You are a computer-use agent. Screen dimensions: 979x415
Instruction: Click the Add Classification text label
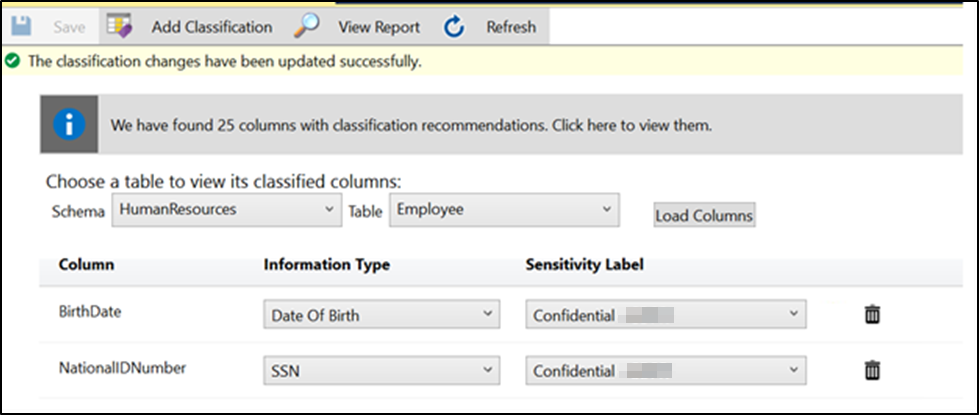click(x=211, y=27)
